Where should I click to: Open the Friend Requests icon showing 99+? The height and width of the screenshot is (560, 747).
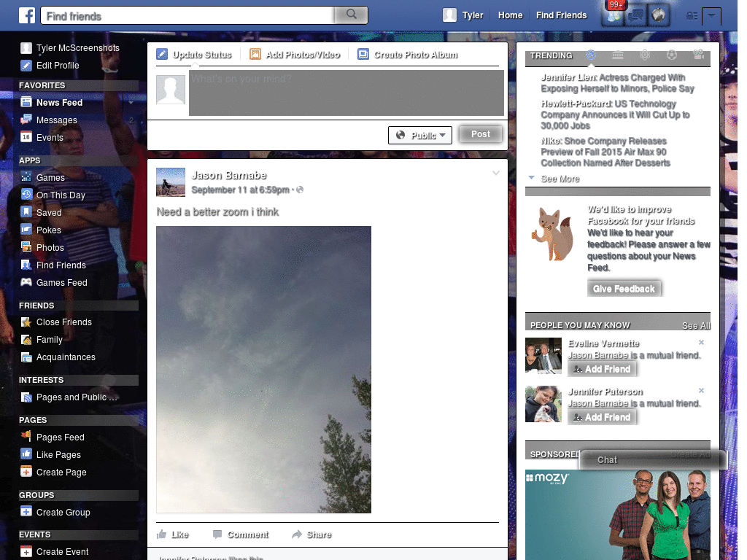[x=613, y=15]
